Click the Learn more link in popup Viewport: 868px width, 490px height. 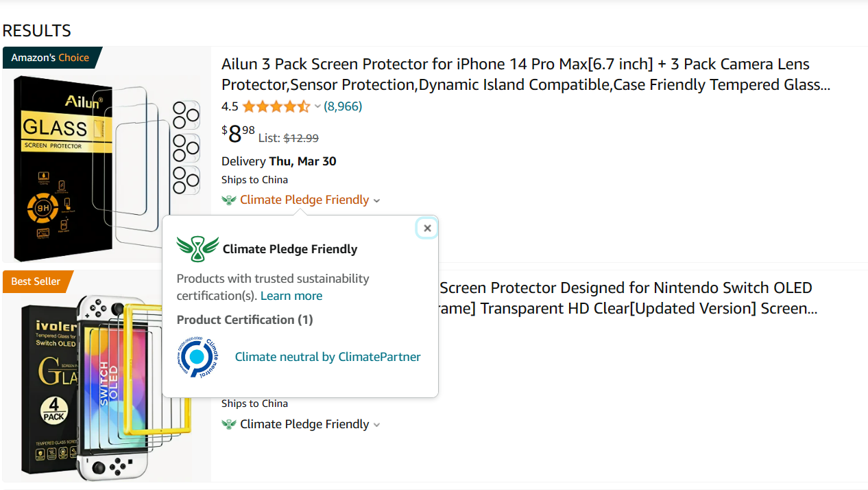click(x=291, y=296)
